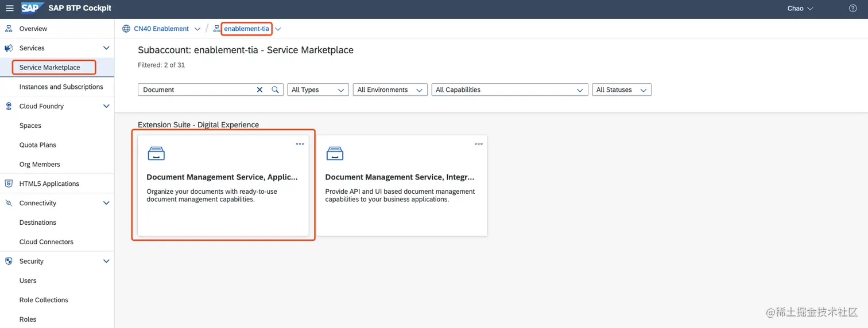Click the subaccount hierarchy icon in breadcrumb
Image resolution: width=868 pixels, height=328 pixels.
tap(216, 29)
